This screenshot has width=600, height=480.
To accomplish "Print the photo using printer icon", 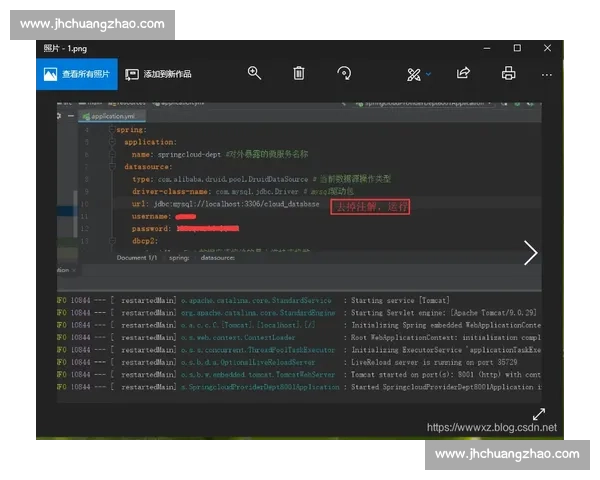I will (x=509, y=73).
